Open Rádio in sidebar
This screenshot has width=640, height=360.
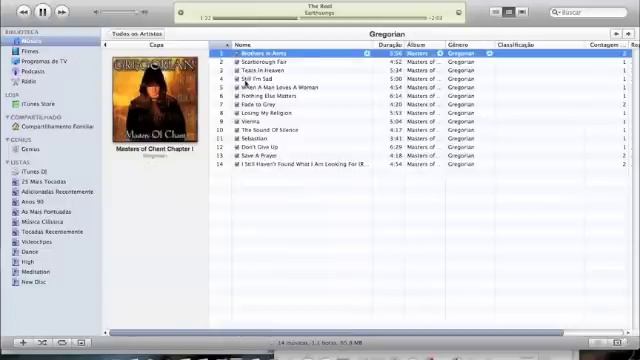28,82
